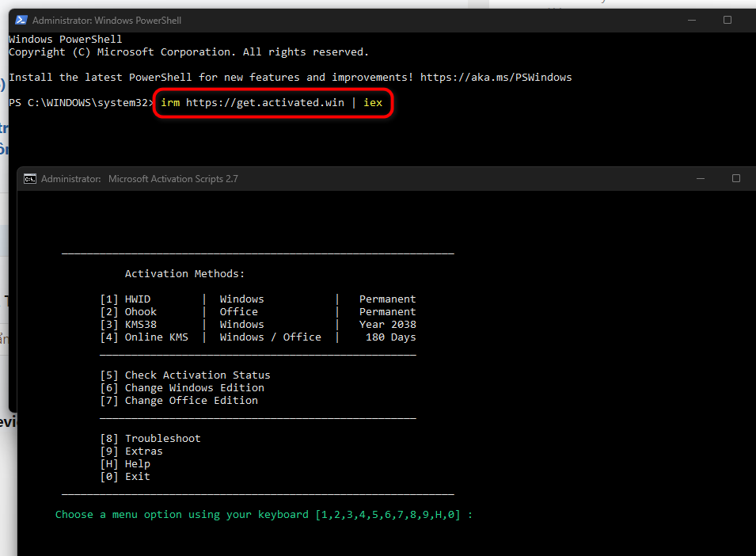Click the '[3] KMS38' option row
This screenshot has height=556, width=756.
258,325
